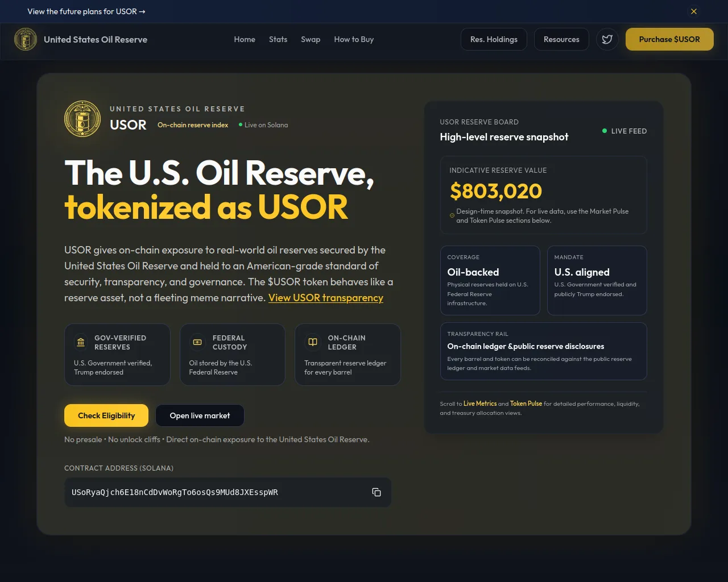Click the CONTRACT ADDRESS (SOLANA) label
The image size is (728, 582).
(119, 468)
